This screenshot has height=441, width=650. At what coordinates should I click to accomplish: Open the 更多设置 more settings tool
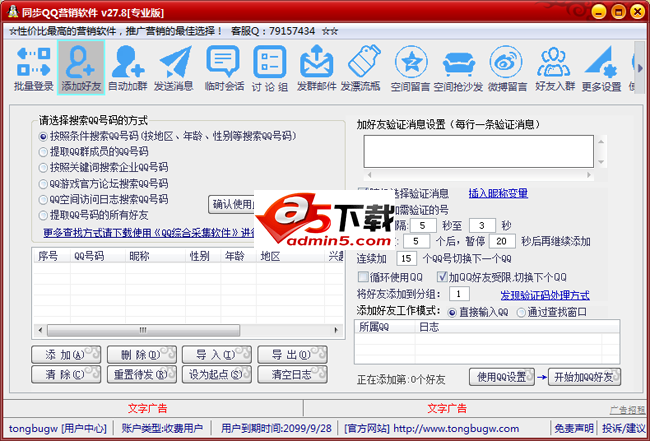click(601, 68)
